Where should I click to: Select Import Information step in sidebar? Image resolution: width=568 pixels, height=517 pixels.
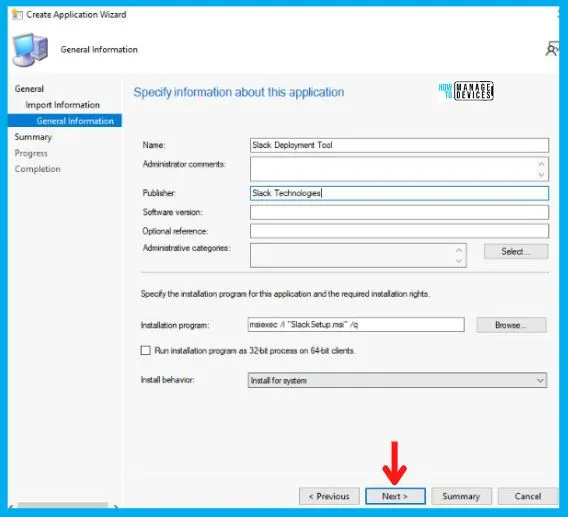pos(62,105)
